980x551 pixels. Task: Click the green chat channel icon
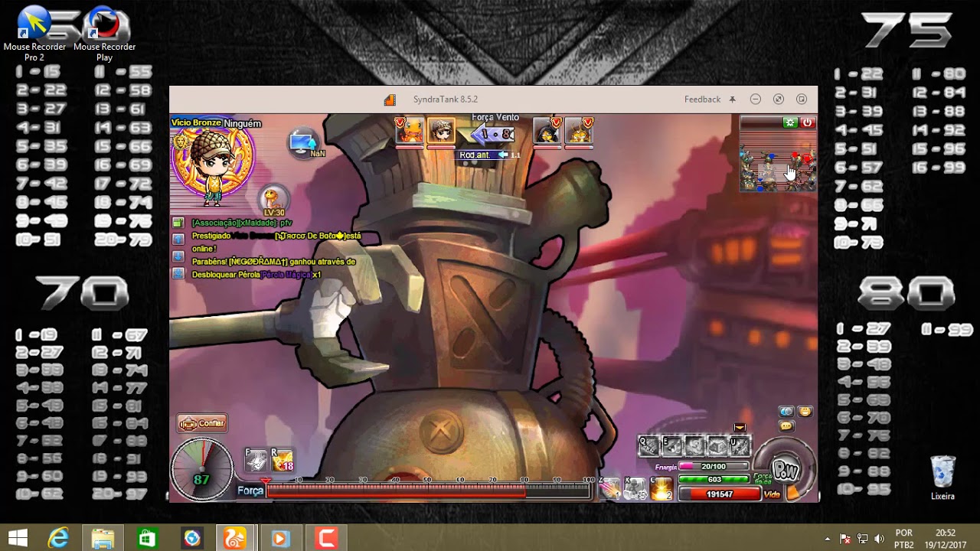coord(178,223)
